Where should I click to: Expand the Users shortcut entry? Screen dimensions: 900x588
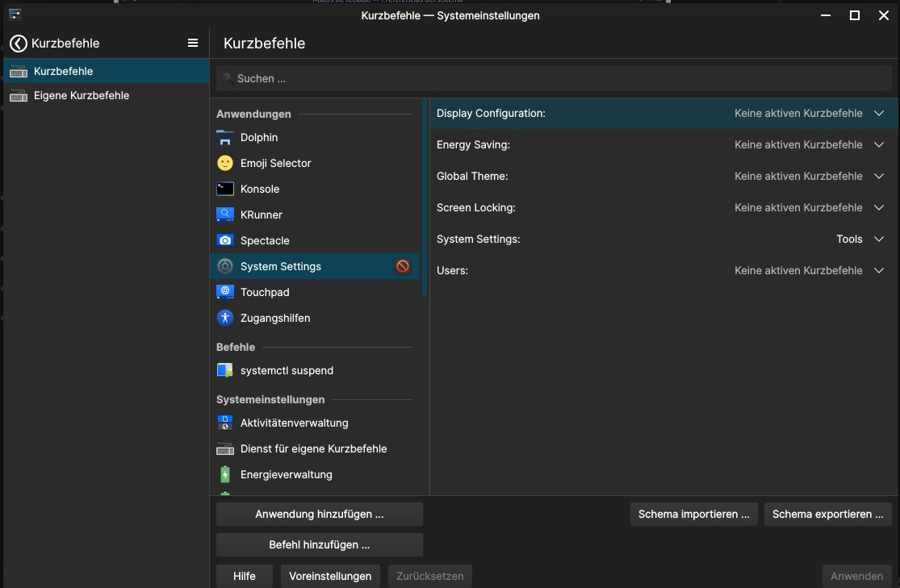point(879,271)
